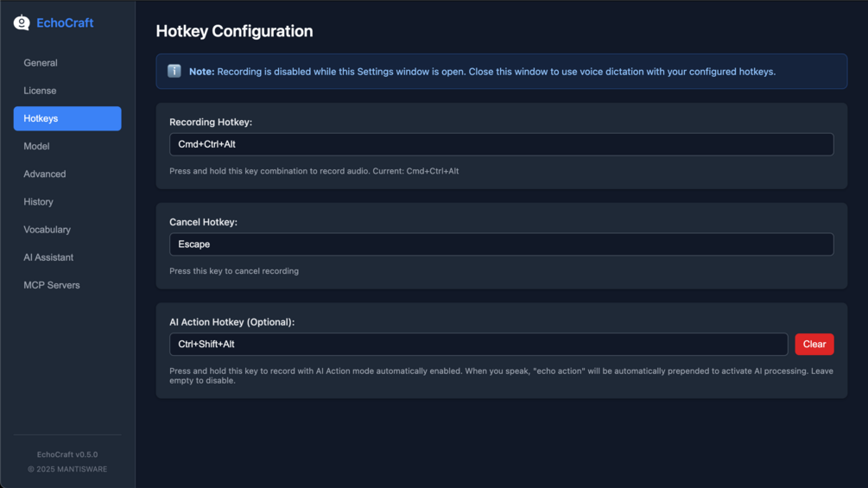868x488 pixels.
Task: Clear the AI Action hotkey
Action: 814,345
